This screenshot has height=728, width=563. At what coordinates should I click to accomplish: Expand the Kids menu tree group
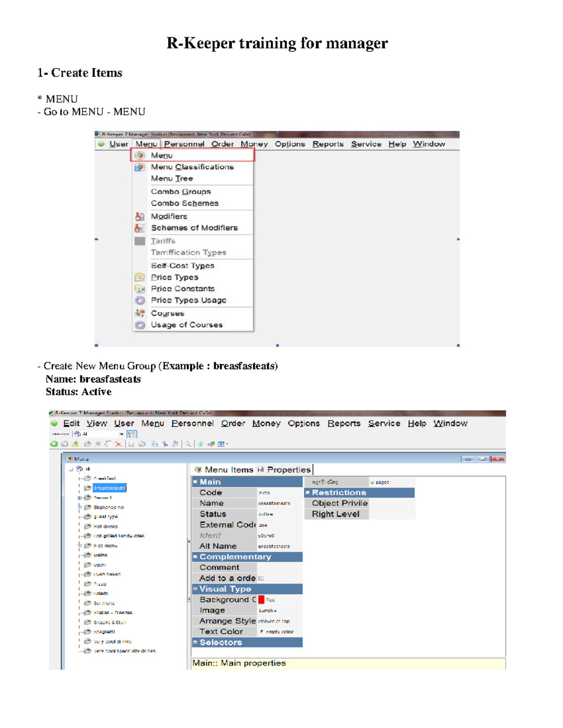(x=79, y=546)
